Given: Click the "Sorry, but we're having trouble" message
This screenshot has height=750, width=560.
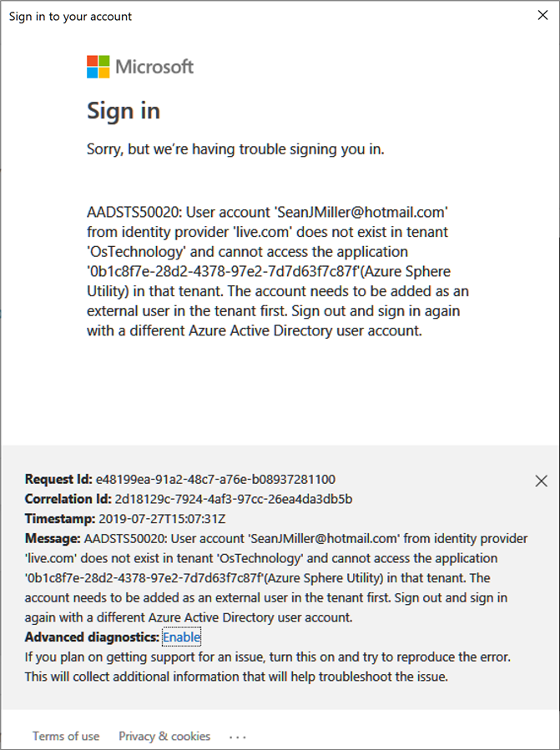Looking at the screenshot, I should 235,149.
